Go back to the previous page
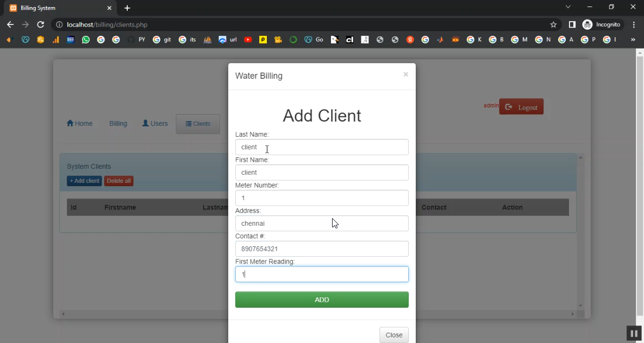This screenshot has height=343, width=644. [10, 24]
